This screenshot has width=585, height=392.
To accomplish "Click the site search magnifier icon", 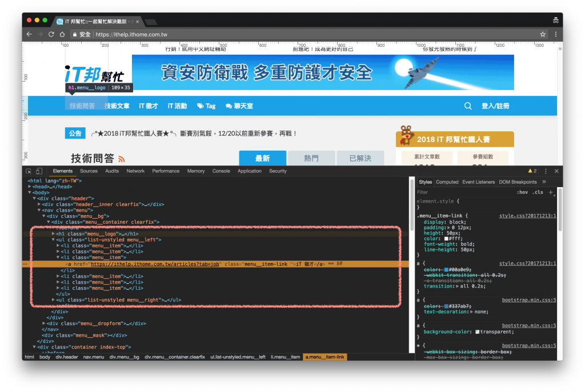I will (468, 106).
